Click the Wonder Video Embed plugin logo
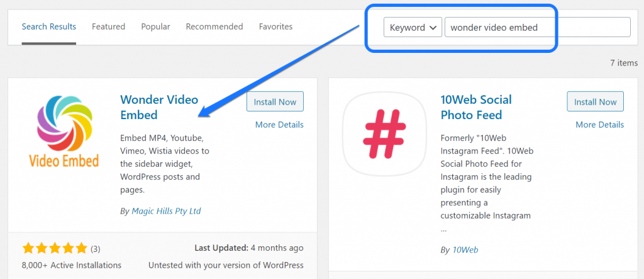This screenshot has height=279, width=644. [64, 131]
